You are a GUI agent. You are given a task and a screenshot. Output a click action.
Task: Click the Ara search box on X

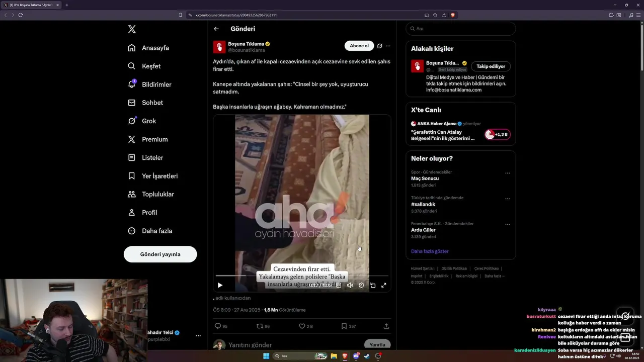tap(461, 29)
